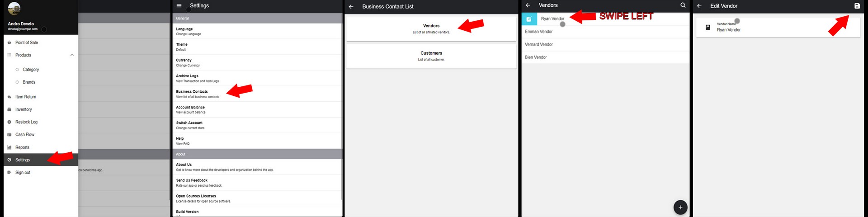Click the back arrow in Edit Vendor header
This screenshot has width=868, height=217.
[x=699, y=6]
